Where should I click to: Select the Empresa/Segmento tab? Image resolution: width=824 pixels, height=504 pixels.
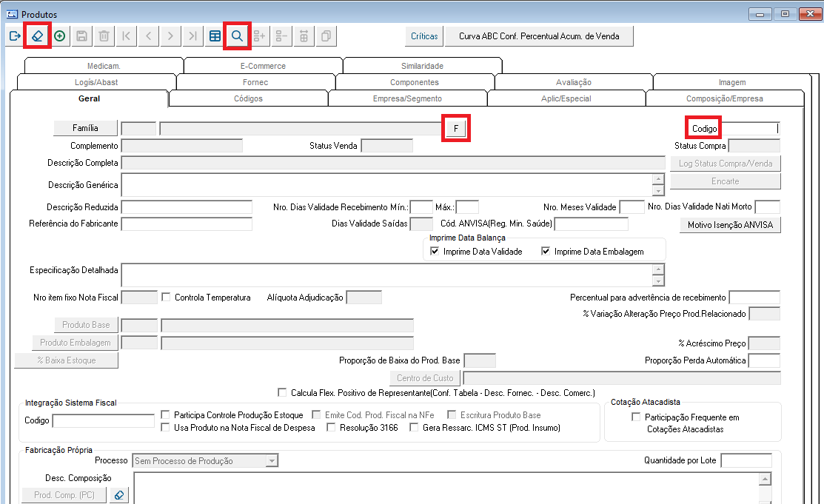(x=407, y=98)
